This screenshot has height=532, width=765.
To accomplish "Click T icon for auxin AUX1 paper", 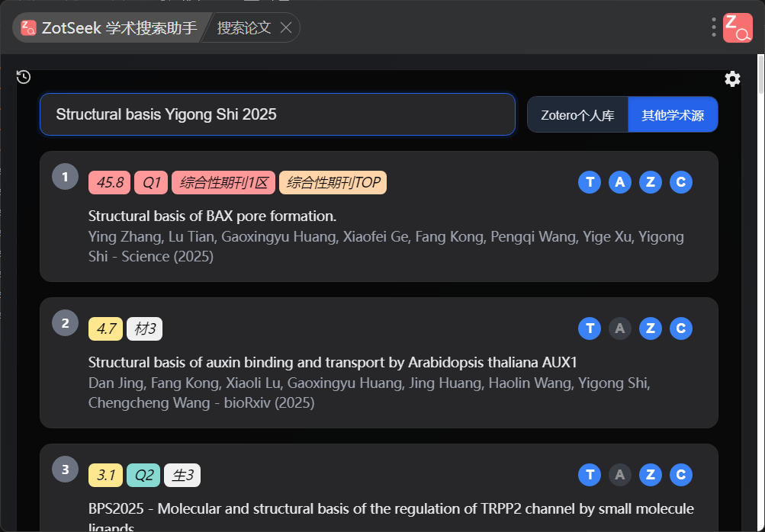I will pos(590,328).
